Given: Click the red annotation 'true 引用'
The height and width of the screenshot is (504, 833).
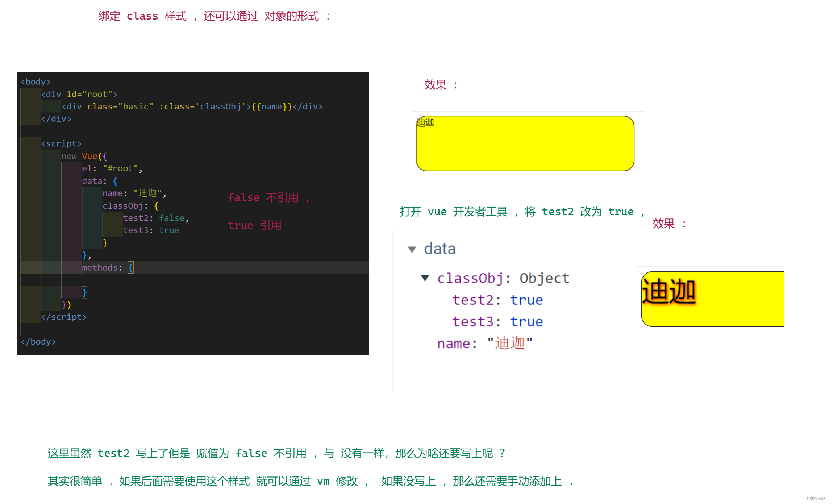Looking at the screenshot, I should 254,226.
